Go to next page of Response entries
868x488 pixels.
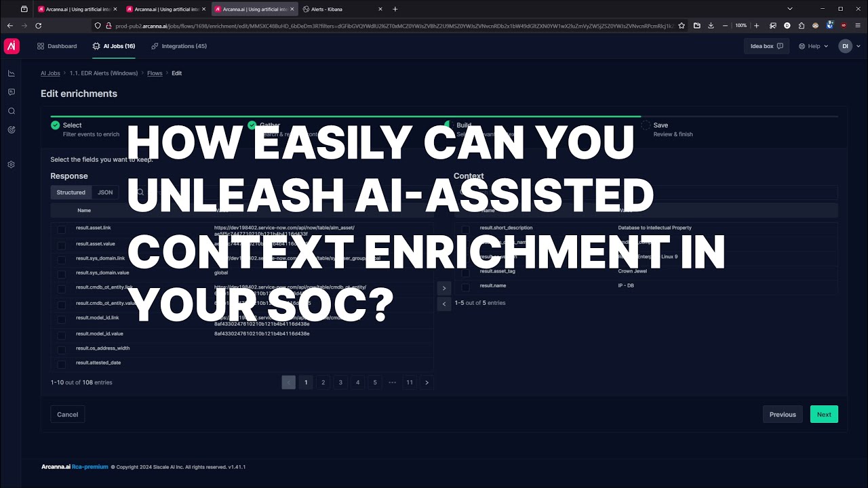427,382
